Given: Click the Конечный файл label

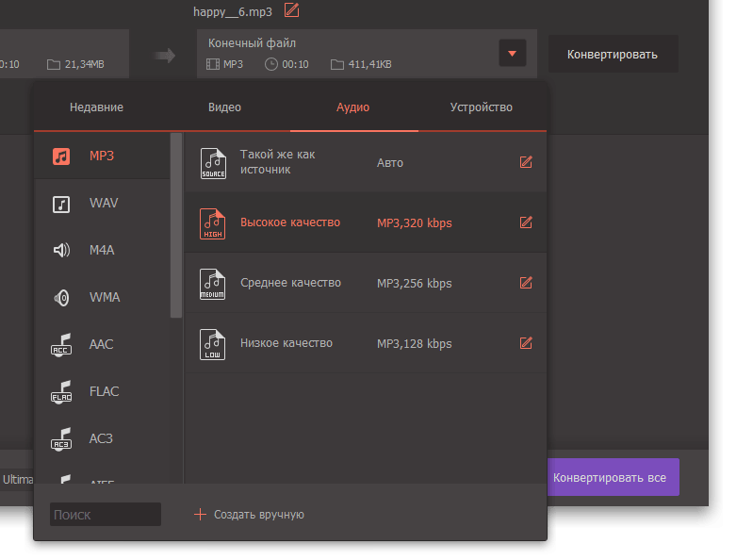Looking at the screenshot, I should pos(252,43).
